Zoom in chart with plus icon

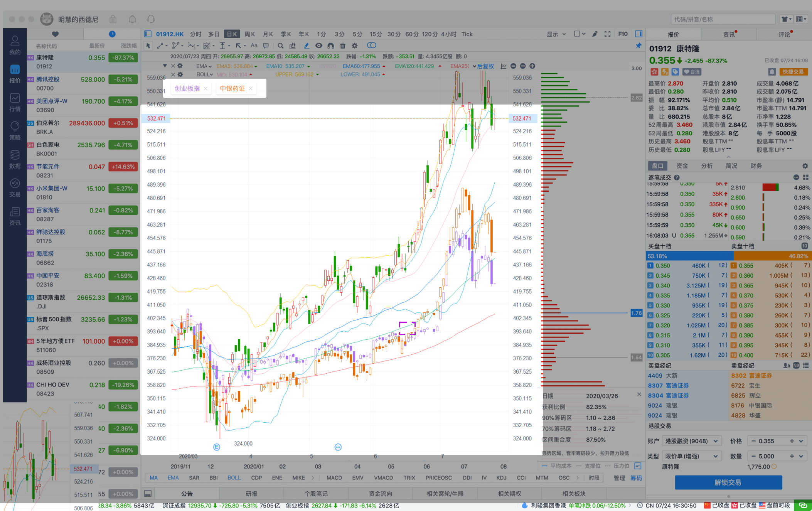point(532,66)
